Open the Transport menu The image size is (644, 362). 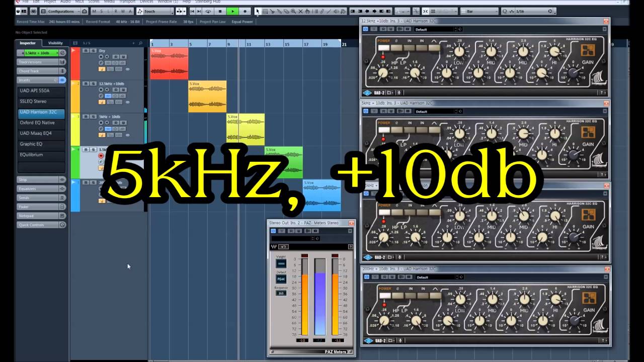tap(127, 2)
